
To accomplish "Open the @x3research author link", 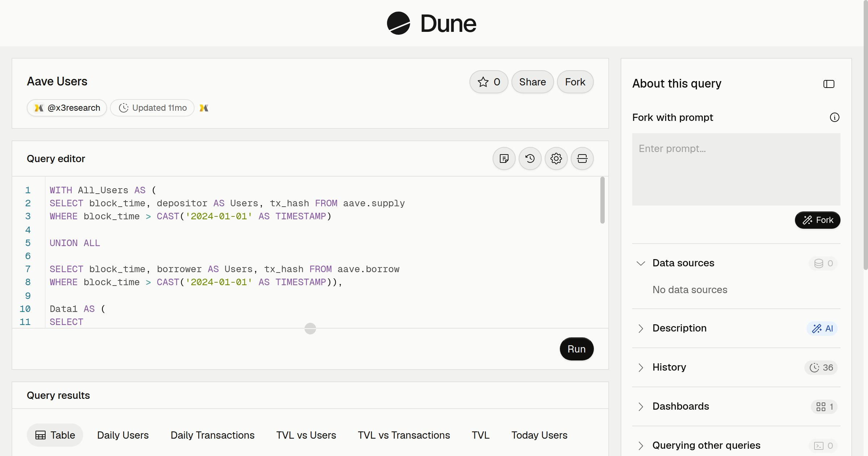I will pos(67,108).
